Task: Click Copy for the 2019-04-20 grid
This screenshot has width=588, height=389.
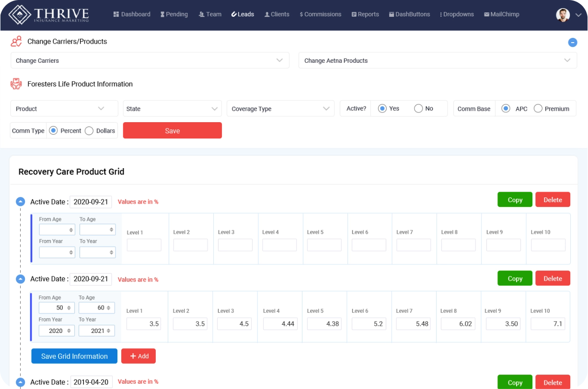Action: 515,382
